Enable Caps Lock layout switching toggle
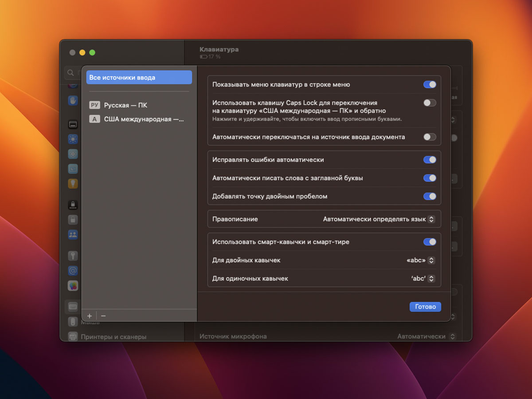Viewport: 532px width, 399px height. [429, 103]
